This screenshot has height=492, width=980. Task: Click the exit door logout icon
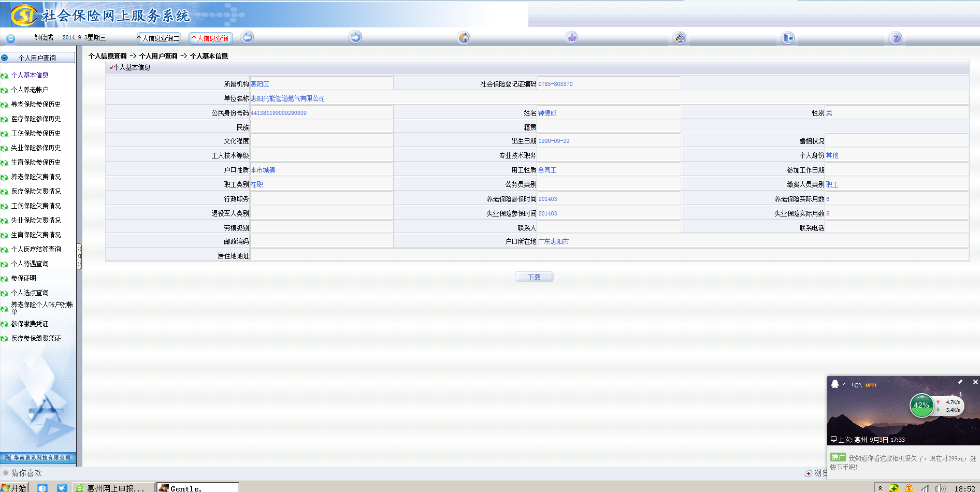click(788, 38)
